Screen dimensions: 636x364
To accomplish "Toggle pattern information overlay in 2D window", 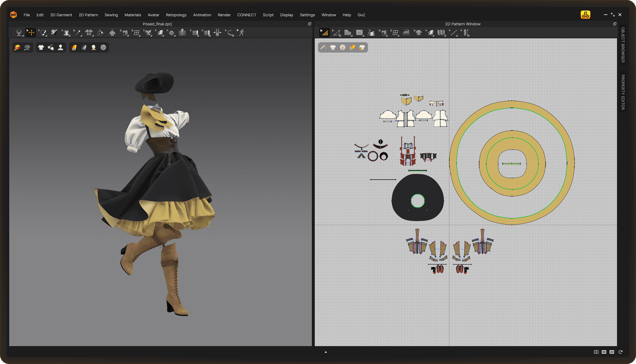I will tap(342, 47).
